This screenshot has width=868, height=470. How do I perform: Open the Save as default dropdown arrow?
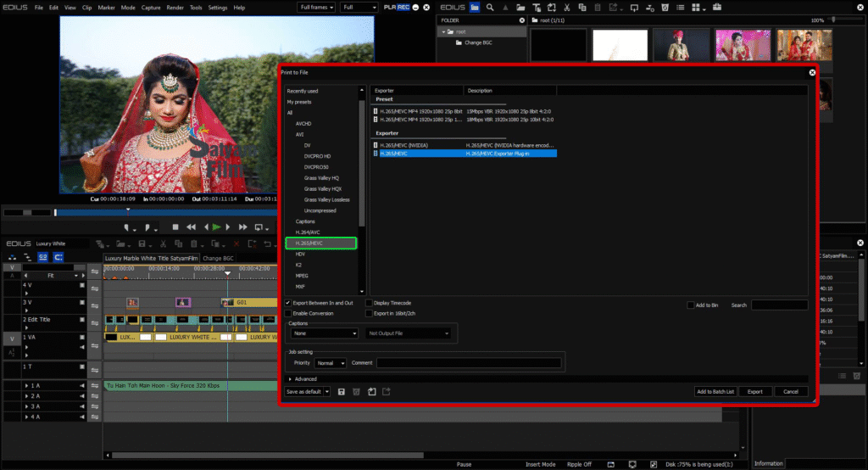[327, 392]
